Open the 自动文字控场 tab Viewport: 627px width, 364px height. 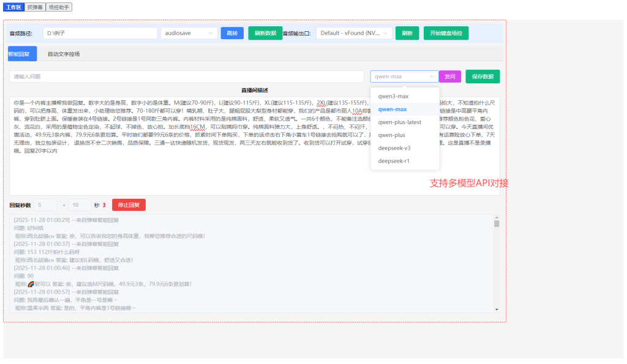[64, 54]
